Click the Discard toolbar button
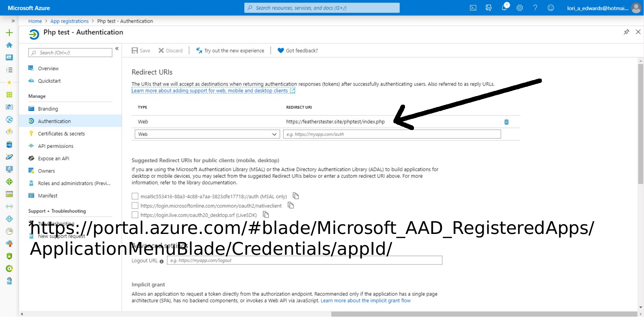Image resolution: width=644 pixels, height=317 pixels. 170,51
